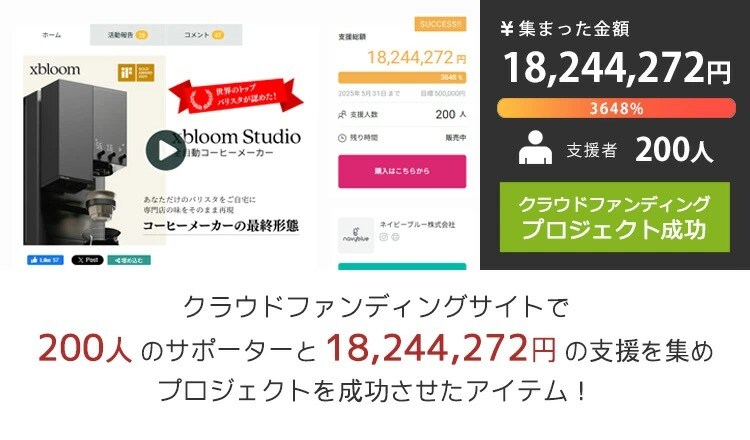750x440 pixels.
Task: Click the white person icon beside 支援者
Action: (535, 149)
